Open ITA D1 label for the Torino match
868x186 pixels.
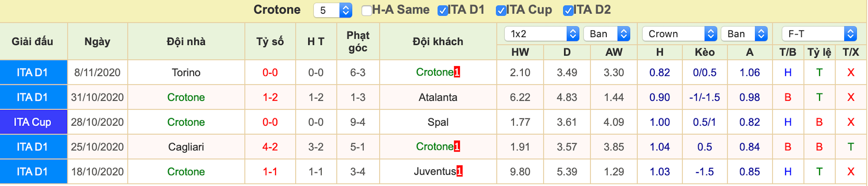32,72
